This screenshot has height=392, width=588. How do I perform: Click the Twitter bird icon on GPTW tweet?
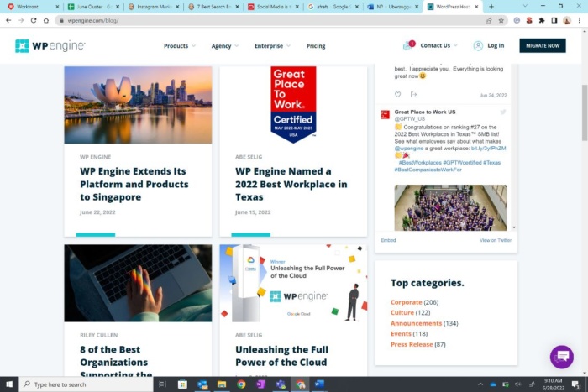503,112
